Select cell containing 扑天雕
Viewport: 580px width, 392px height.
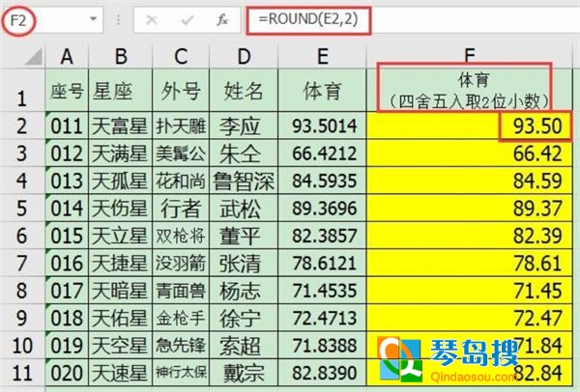(181, 126)
